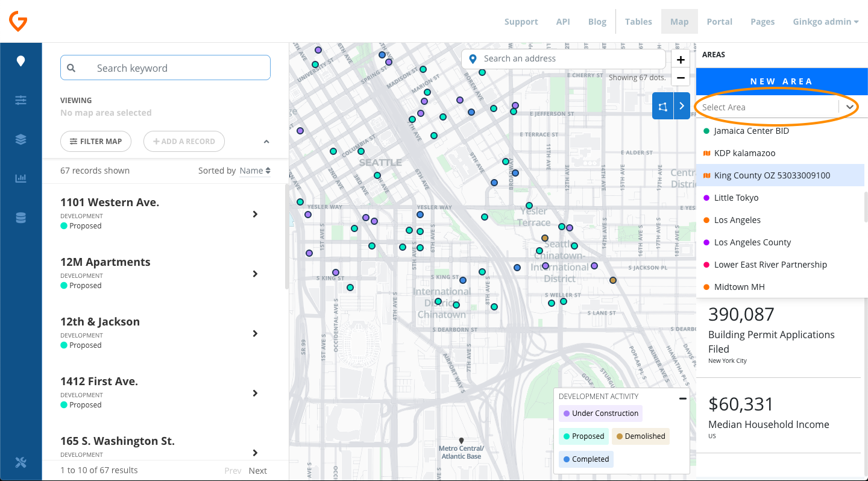Zoom out the map with minus button
Screen dimensions: 868x481
(x=681, y=78)
